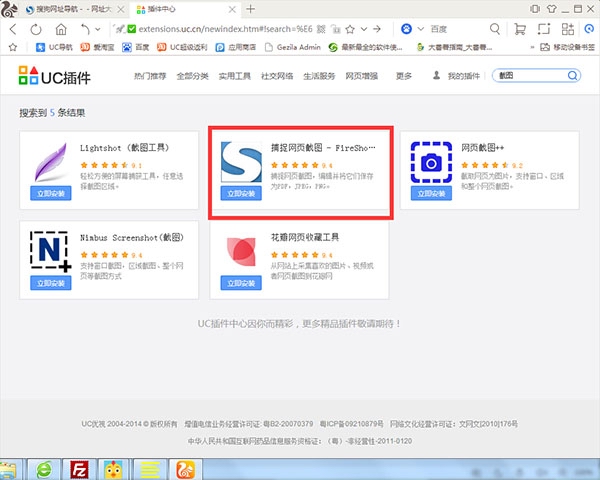Screen dimensions: 600x480
Task: Open the UC导航 bookmark
Action: pyautogui.click(x=54, y=47)
